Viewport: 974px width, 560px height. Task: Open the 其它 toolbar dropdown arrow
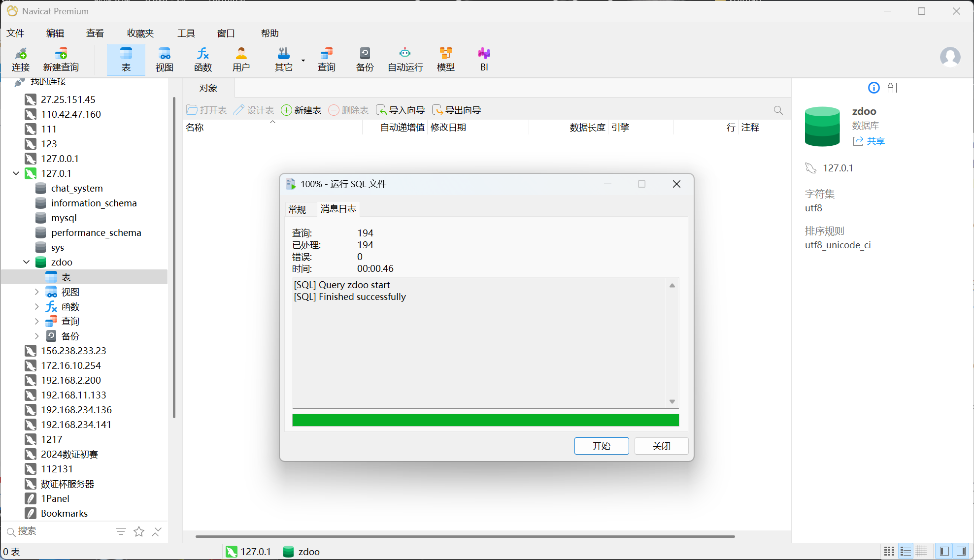click(303, 61)
